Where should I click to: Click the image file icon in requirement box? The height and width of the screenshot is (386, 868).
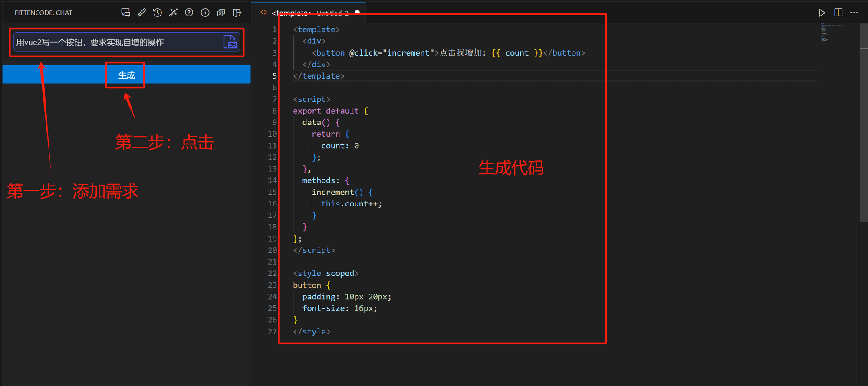(230, 42)
